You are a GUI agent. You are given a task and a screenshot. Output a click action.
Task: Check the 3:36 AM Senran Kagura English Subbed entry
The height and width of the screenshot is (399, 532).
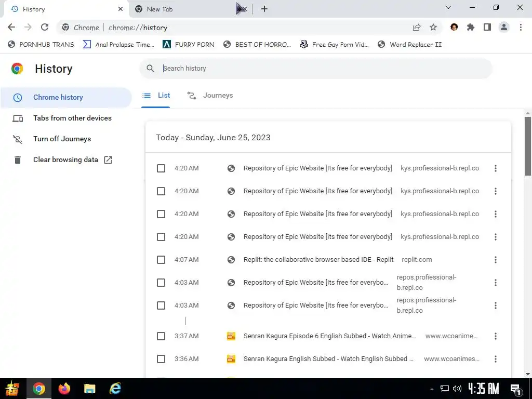(161, 359)
